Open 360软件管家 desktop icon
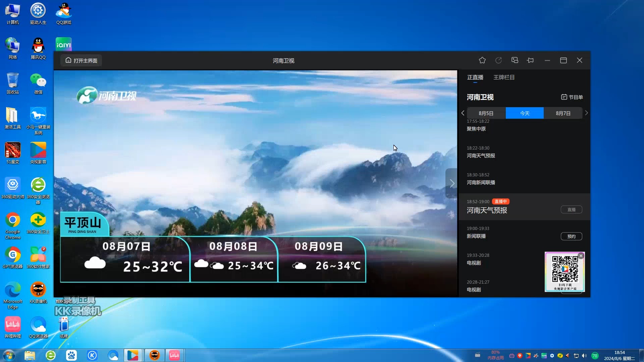Viewport: 644px width, 362px height. coord(38,258)
